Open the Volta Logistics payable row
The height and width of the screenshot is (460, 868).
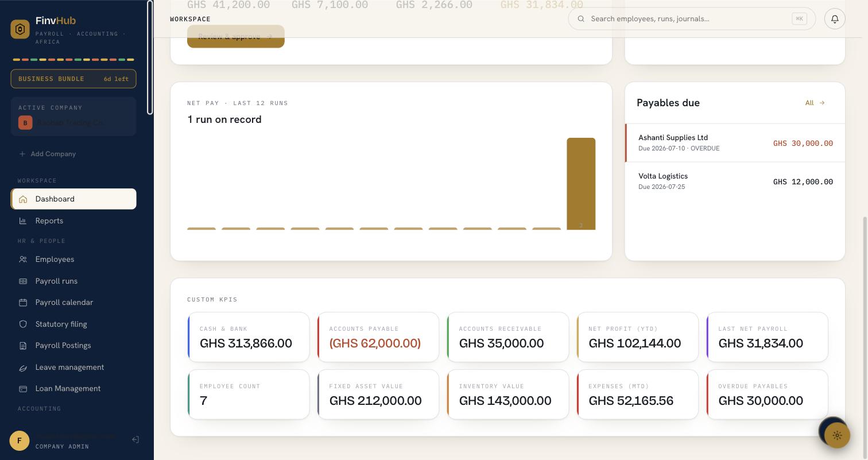(735, 181)
